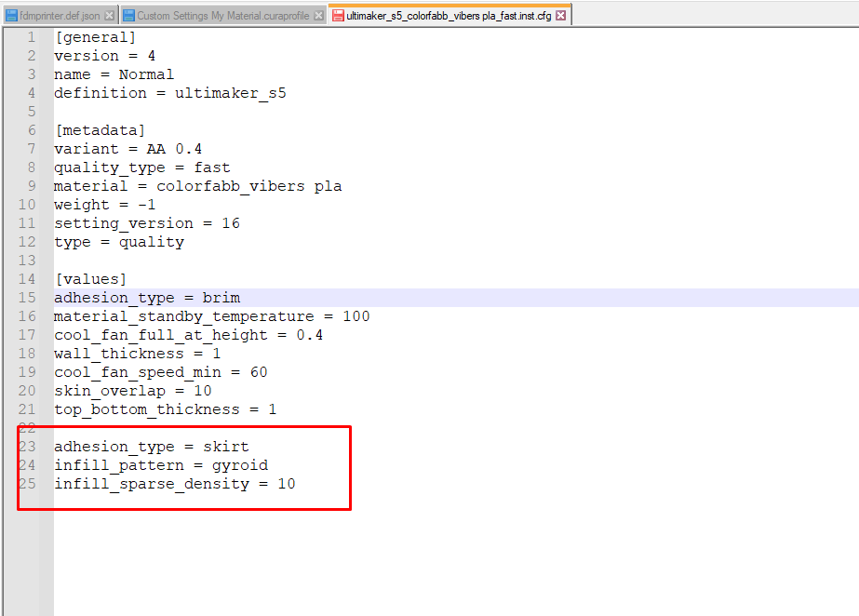
Task: Open the Custom Settings My Material.curaprofile tab
Action: (x=222, y=16)
